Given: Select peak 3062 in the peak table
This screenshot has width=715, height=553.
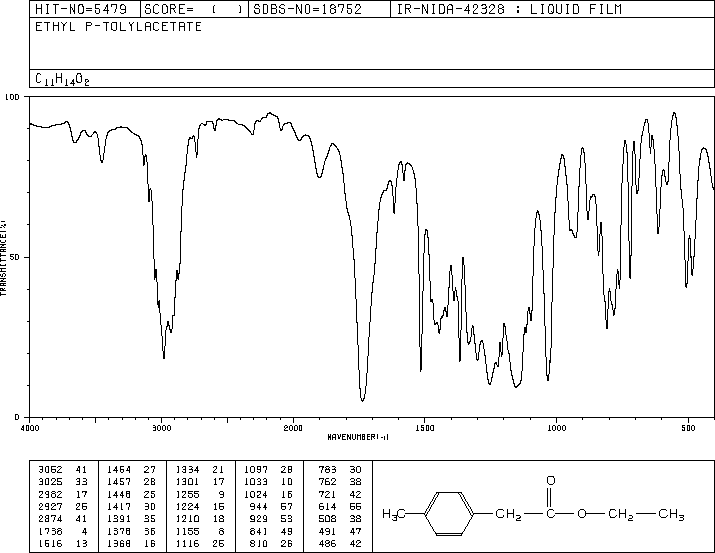Looking at the screenshot, I should 50,469.
